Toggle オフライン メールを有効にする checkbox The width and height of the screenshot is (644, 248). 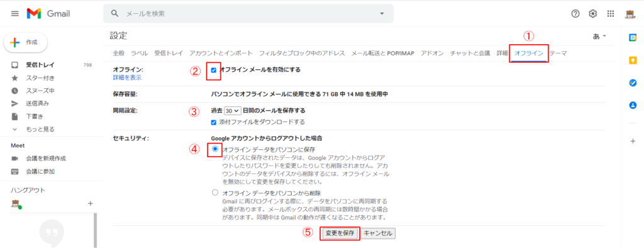click(x=214, y=70)
